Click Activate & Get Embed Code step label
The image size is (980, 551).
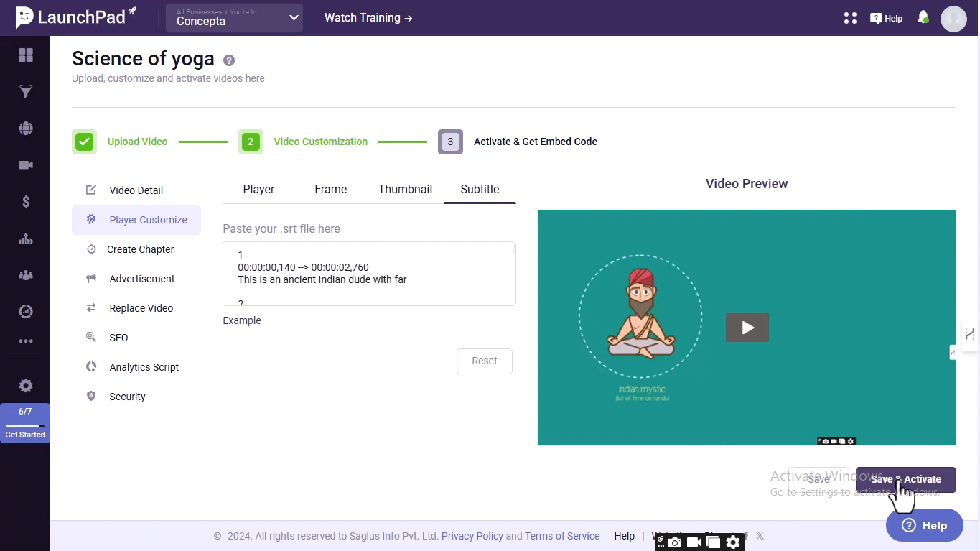tap(536, 142)
